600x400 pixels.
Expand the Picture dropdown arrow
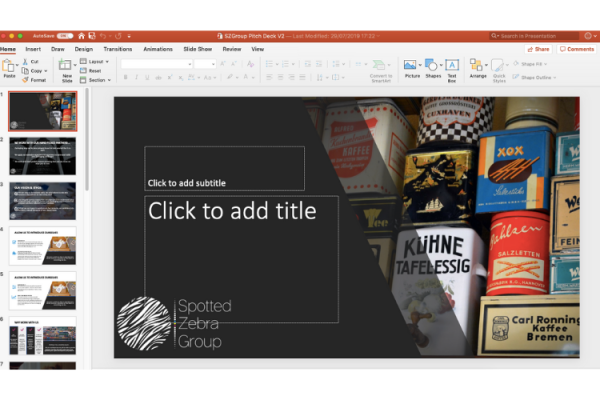[420, 65]
